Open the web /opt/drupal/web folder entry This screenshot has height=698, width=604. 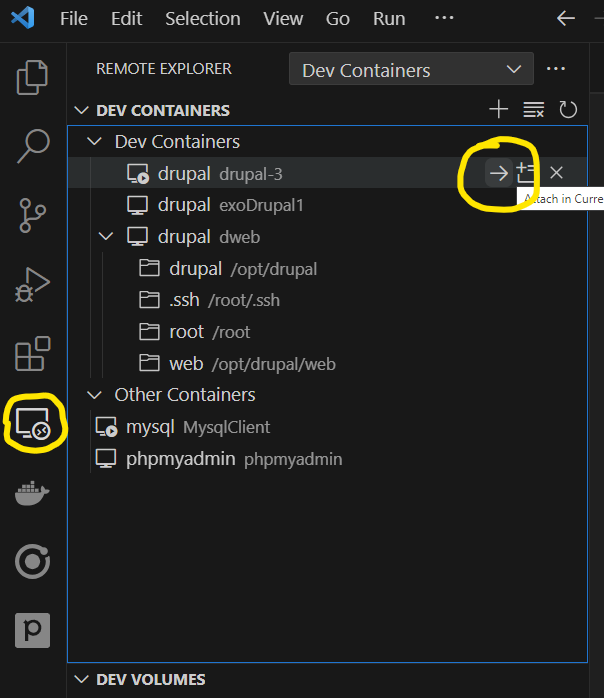point(328,364)
